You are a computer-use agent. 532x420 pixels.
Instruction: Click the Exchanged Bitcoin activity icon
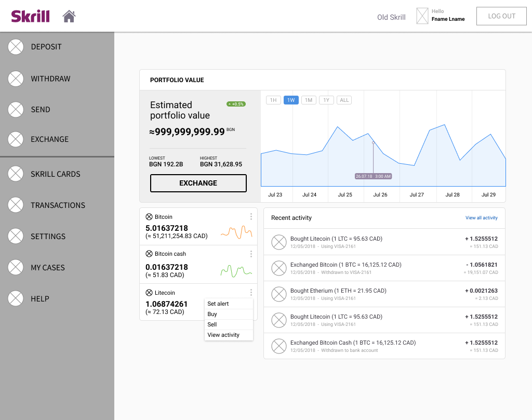[x=279, y=268]
